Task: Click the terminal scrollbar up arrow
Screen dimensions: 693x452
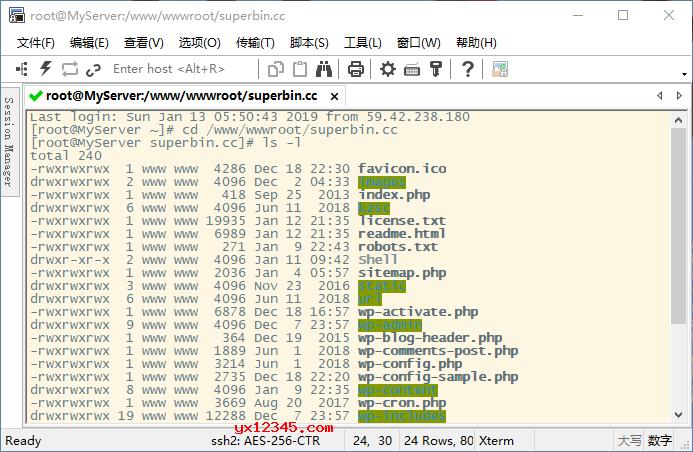Action: [x=678, y=120]
